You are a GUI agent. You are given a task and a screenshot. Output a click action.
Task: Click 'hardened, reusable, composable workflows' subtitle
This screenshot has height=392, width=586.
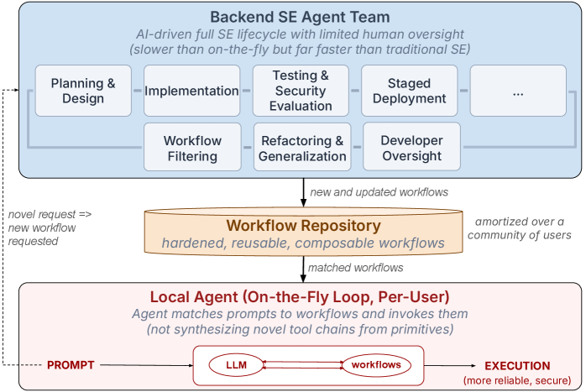click(303, 243)
